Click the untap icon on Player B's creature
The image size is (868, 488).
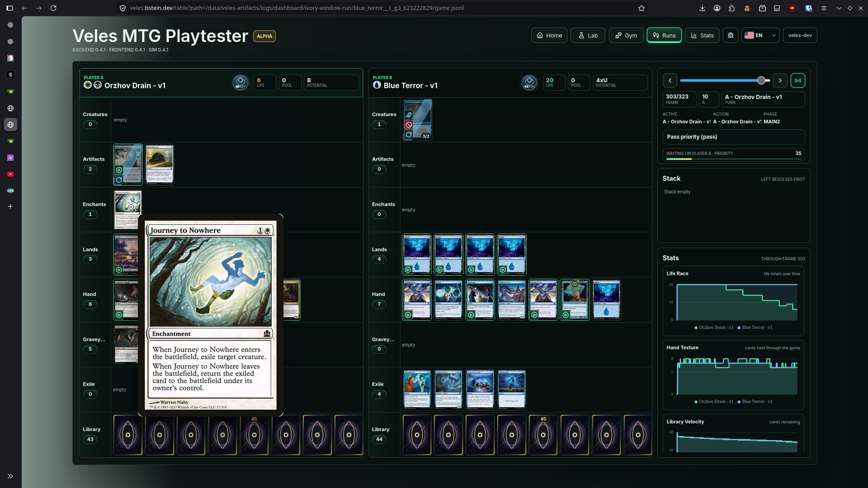coord(409,135)
